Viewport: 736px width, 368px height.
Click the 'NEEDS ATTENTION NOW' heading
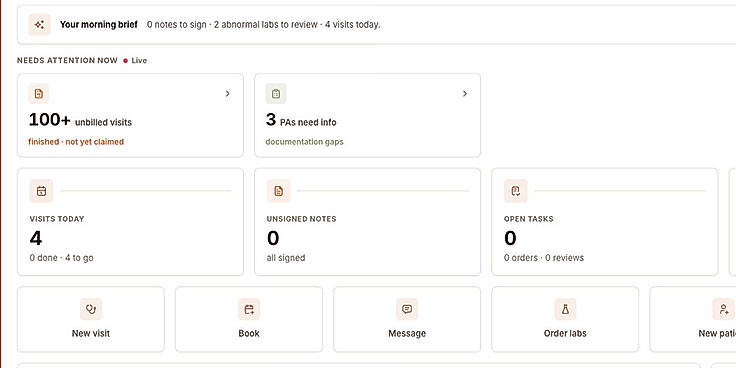pyautogui.click(x=67, y=61)
